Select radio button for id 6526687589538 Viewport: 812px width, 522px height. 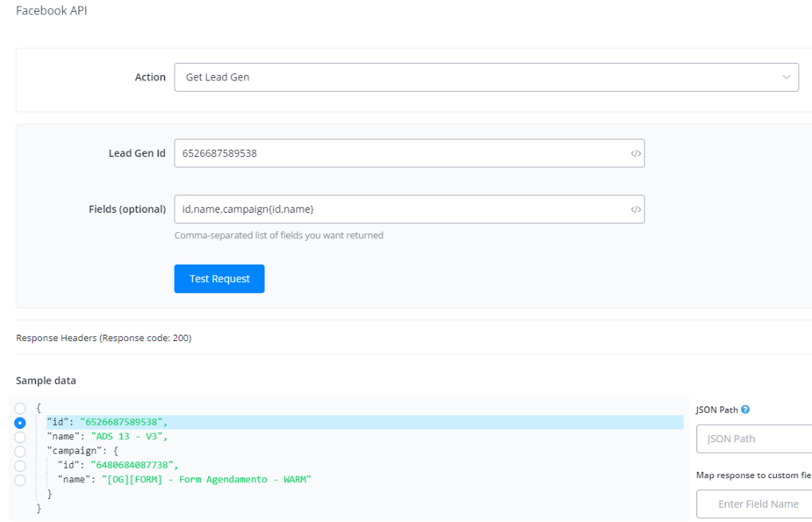20,422
